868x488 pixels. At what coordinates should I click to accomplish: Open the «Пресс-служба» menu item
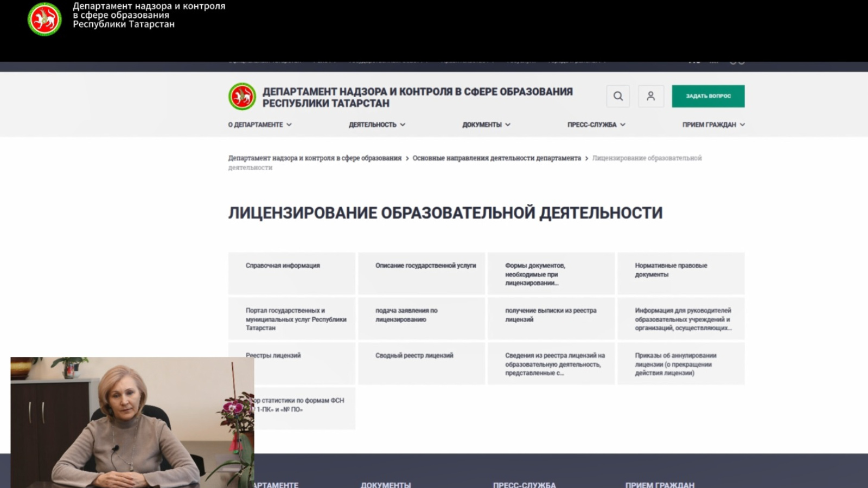(x=596, y=125)
